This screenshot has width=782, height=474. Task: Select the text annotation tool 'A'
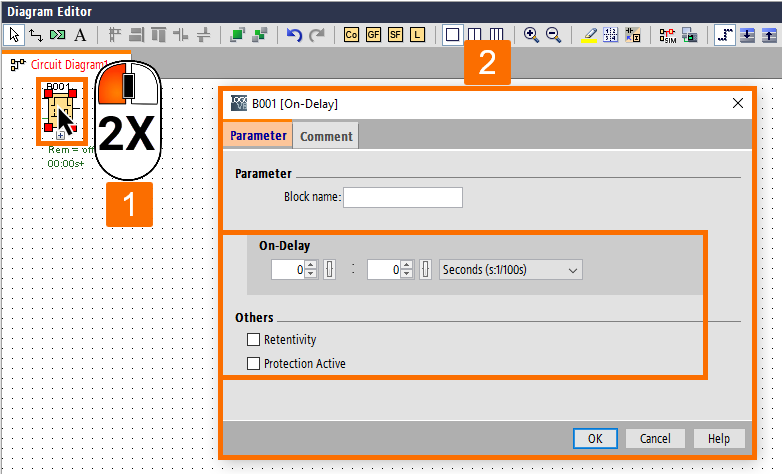(80, 35)
